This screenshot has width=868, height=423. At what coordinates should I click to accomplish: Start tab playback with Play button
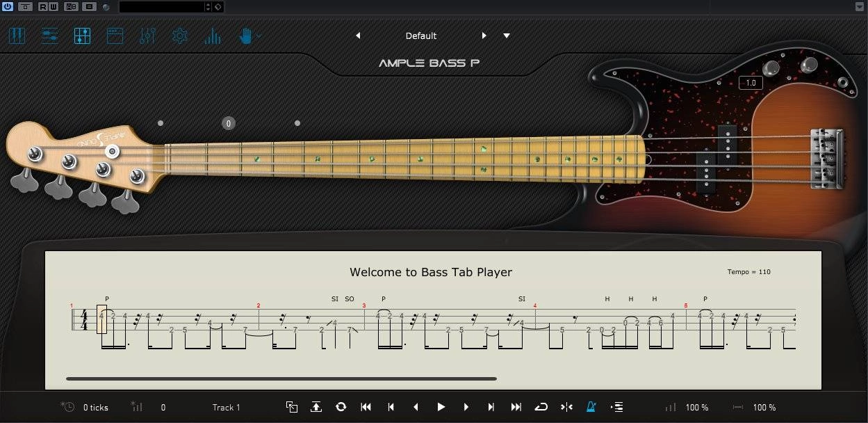click(x=441, y=407)
